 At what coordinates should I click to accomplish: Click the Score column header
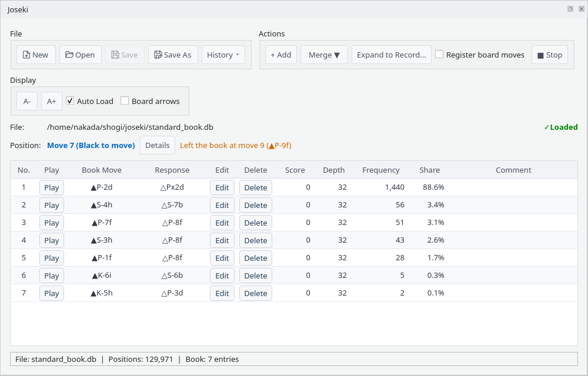(x=295, y=170)
